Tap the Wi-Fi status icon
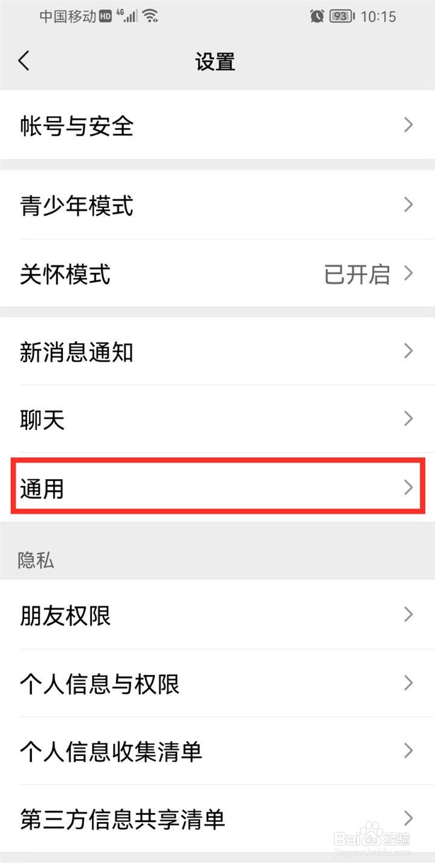Screen dimensions: 435x868 click(150, 16)
